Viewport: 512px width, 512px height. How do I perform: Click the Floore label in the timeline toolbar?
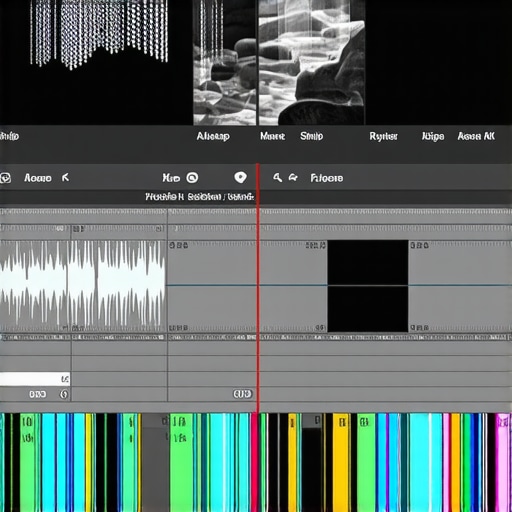[x=326, y=178]
